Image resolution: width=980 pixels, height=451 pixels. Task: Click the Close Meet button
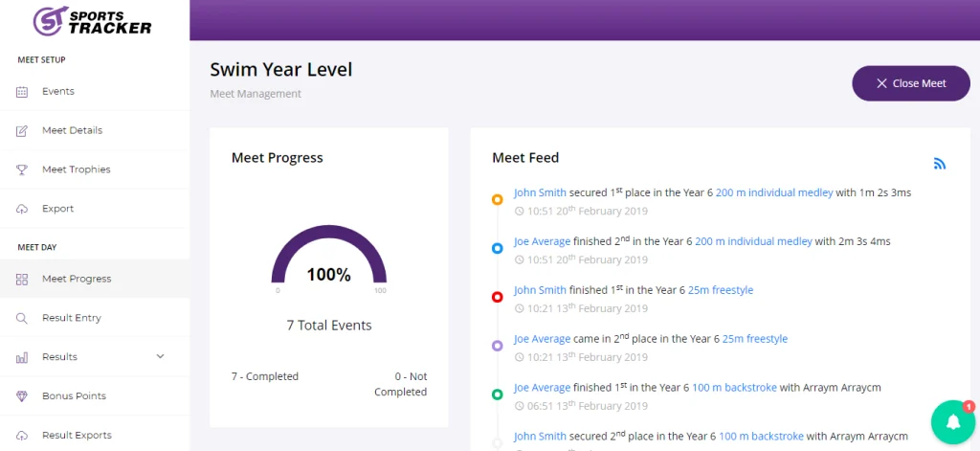(911, 83)
